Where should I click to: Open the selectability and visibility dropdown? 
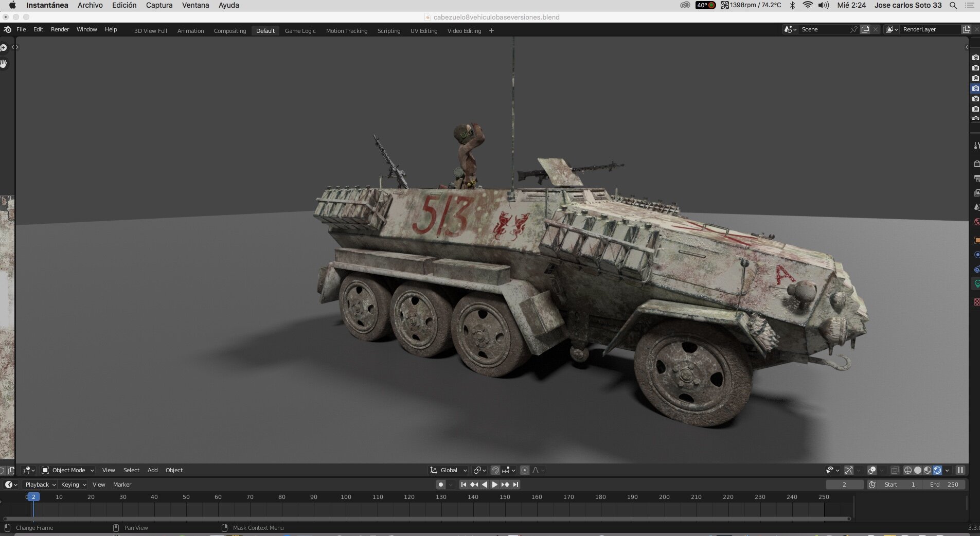[x=832, y=470]
